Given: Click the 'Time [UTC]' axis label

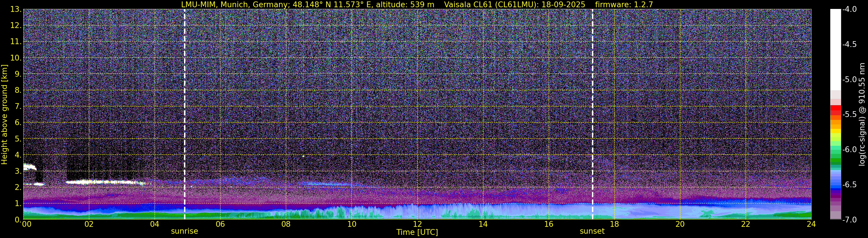Looking at the screenshot, I should [x=417, y=232].
